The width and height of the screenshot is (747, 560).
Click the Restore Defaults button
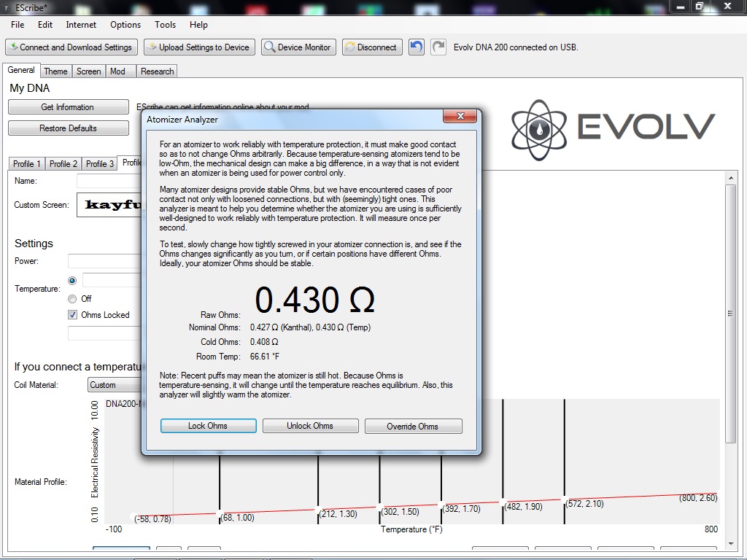tap(68, 128)
